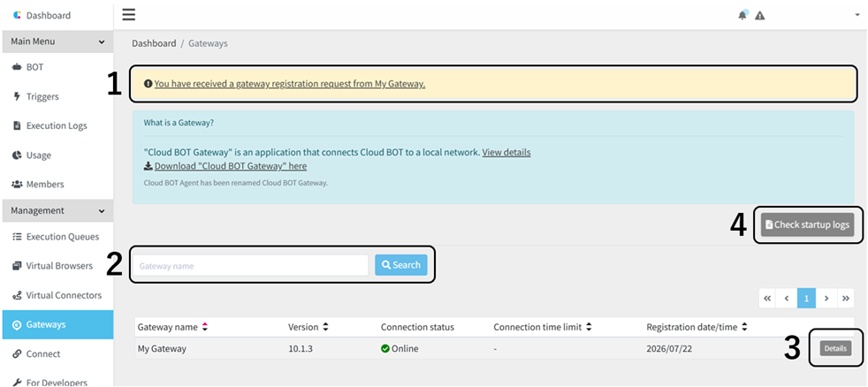Click registration date 2026/07/22
This screenshot has width=868, height=387.
point(669,349)
